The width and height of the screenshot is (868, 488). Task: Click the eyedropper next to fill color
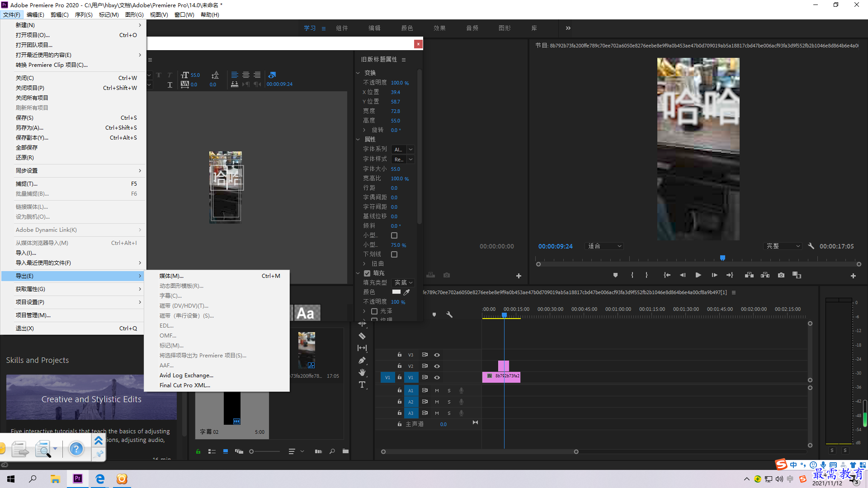pos(406,292)
